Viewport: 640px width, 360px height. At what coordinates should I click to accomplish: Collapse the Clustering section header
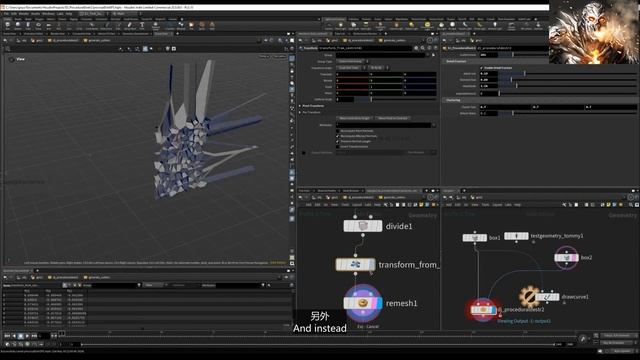pos(453,100)
